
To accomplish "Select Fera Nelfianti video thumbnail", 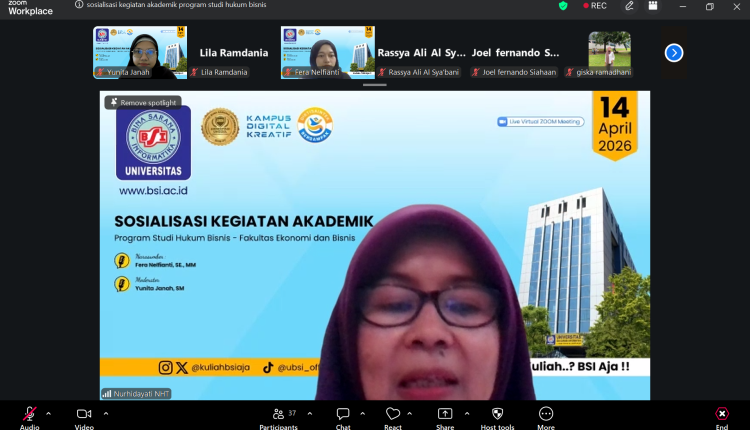I will pos(328,52).
